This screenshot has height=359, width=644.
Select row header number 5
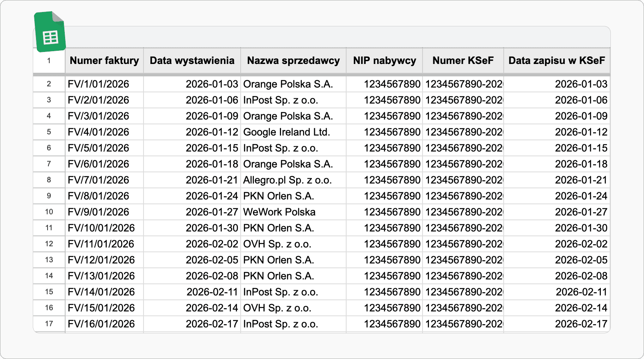[49, 132]
